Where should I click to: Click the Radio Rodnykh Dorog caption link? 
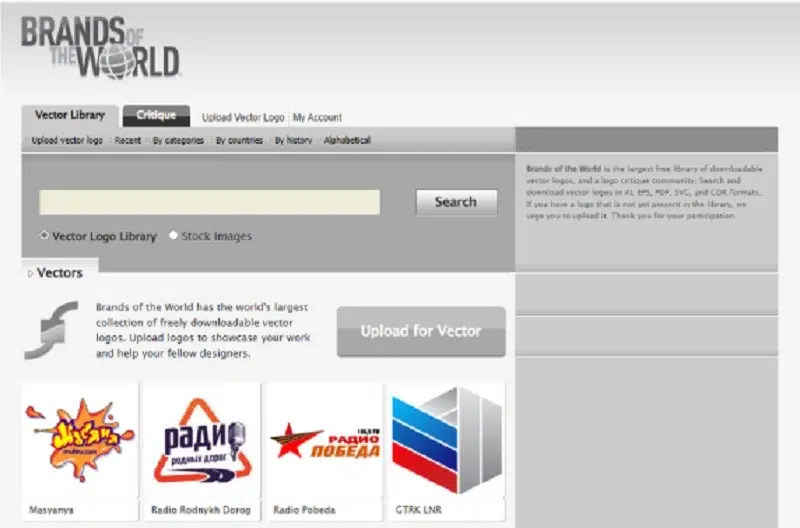coord(201,510)
